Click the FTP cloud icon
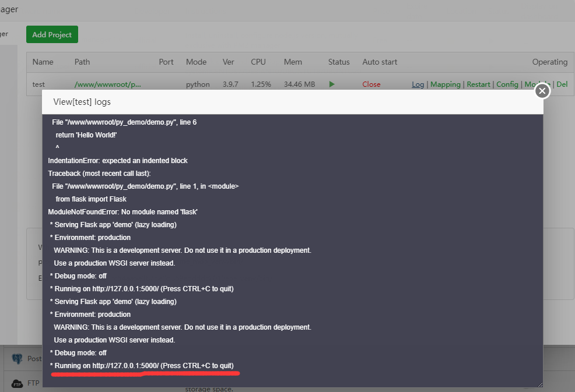575x392 pixels. click(17, 383)
